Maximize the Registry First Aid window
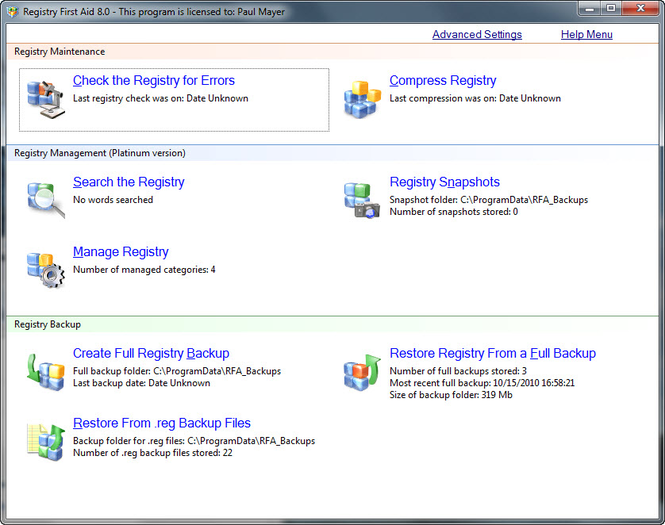This screenshot has width=665, height=525. (x=611, y=8)
